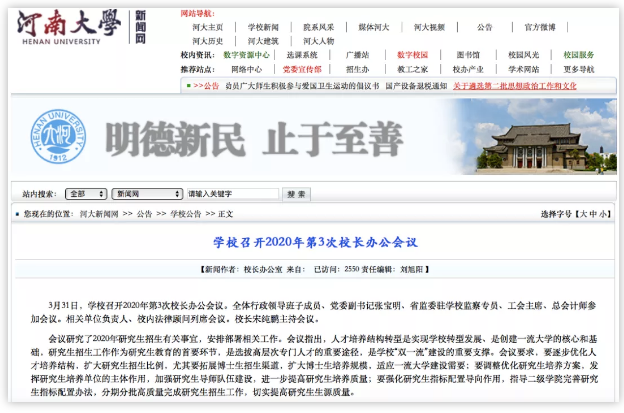Screen dimensions: 624x413
Task: Open 更多导航 for more navigation
Action: [579, 70]
